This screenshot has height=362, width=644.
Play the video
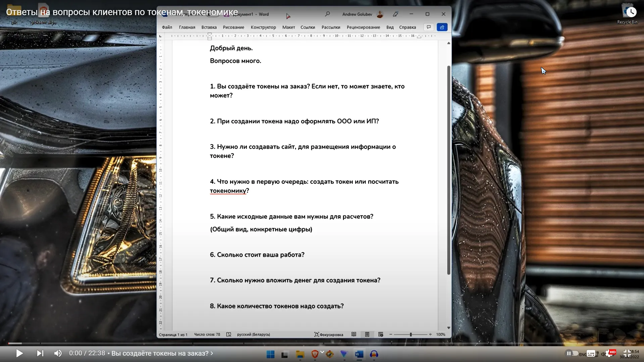[19, 353]
